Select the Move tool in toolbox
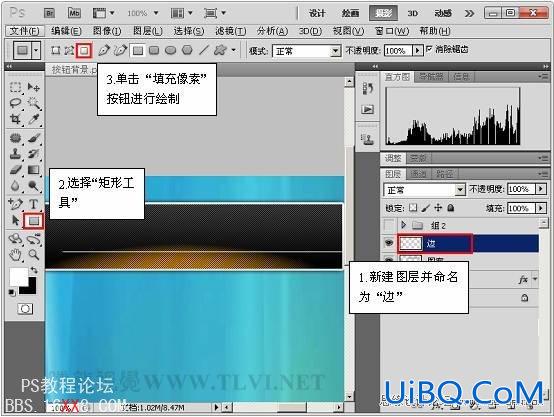This screenshot has width=554, height=417. tap(34, 87)
